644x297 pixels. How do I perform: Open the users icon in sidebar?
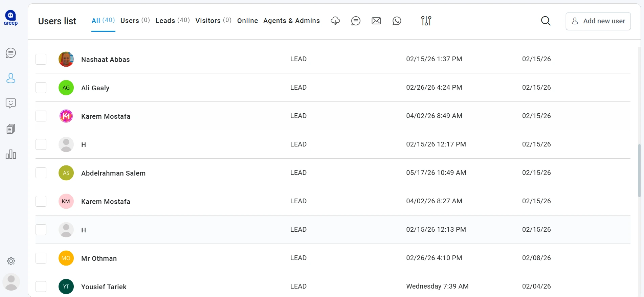[11, 78]
